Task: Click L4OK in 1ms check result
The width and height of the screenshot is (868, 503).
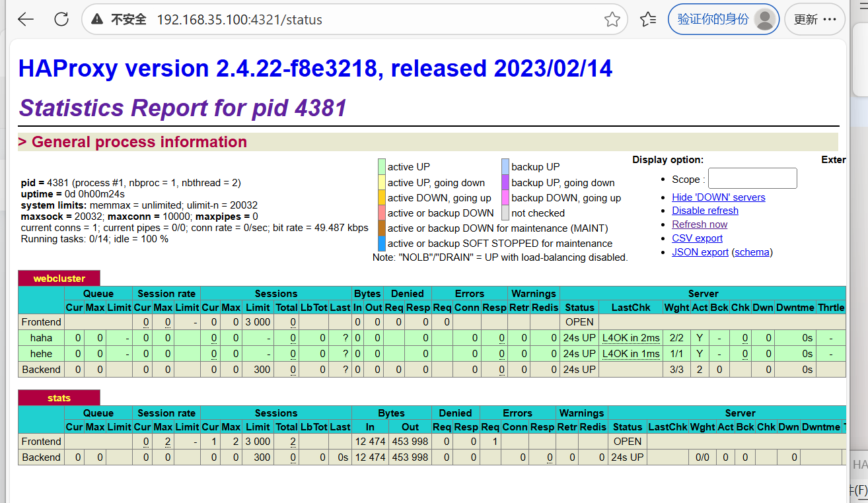Action: point(631,354)
